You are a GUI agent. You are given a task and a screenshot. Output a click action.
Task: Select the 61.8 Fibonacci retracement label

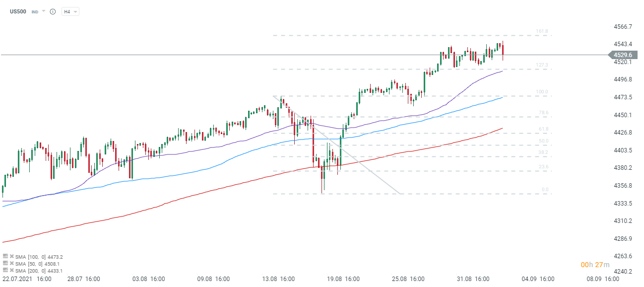[543, 129]
